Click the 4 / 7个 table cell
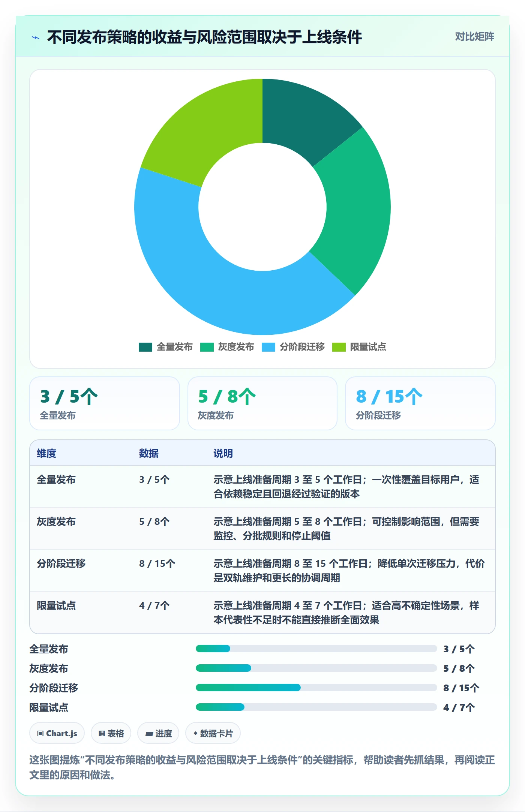Screen dimensions: 525x812 click(x=154, y=605)
